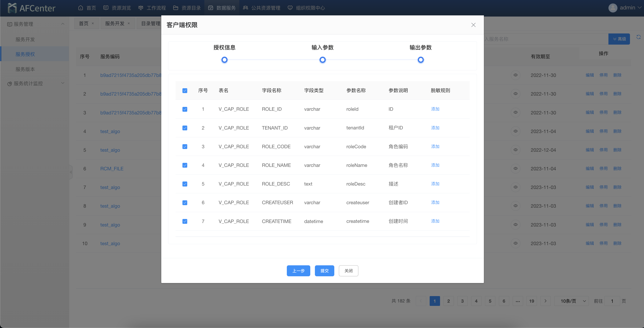Add a masking rule for TENANT_ID

click(435, 128)
